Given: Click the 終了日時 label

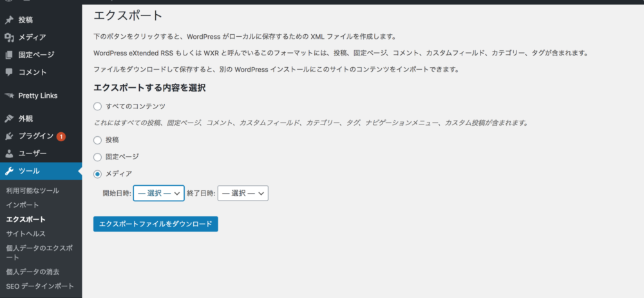Looking at the screenshot, I should pos(201,194).
